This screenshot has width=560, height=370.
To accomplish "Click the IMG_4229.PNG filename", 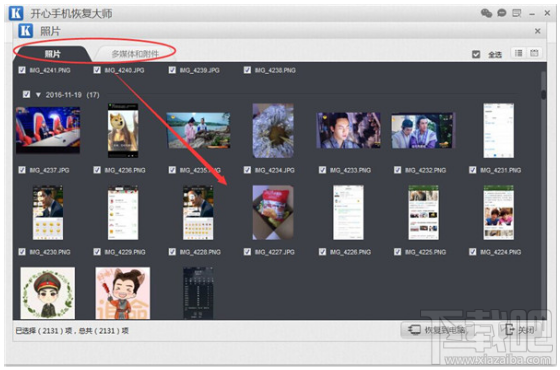I will (125, 252).
